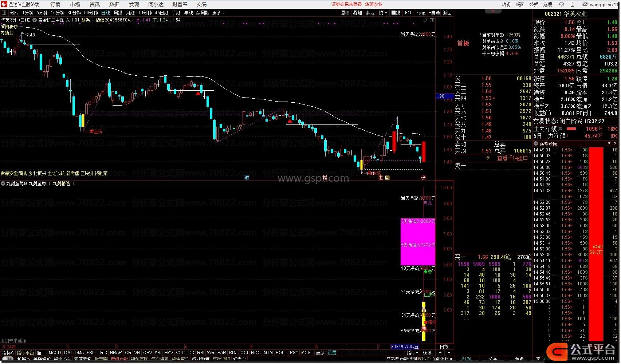Click the yellow 黄金坑 candle marker
This screenshot has width=621, height=364.
83,120
